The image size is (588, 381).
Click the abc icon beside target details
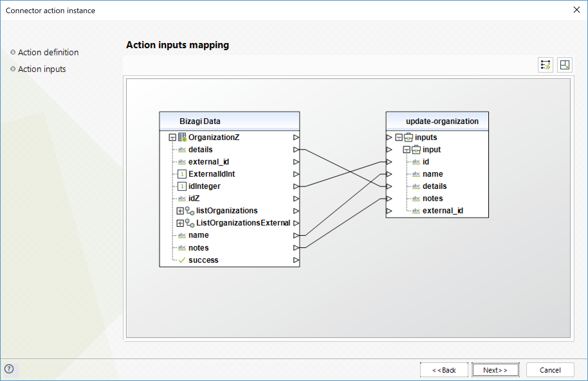click(x=416, y=186)
